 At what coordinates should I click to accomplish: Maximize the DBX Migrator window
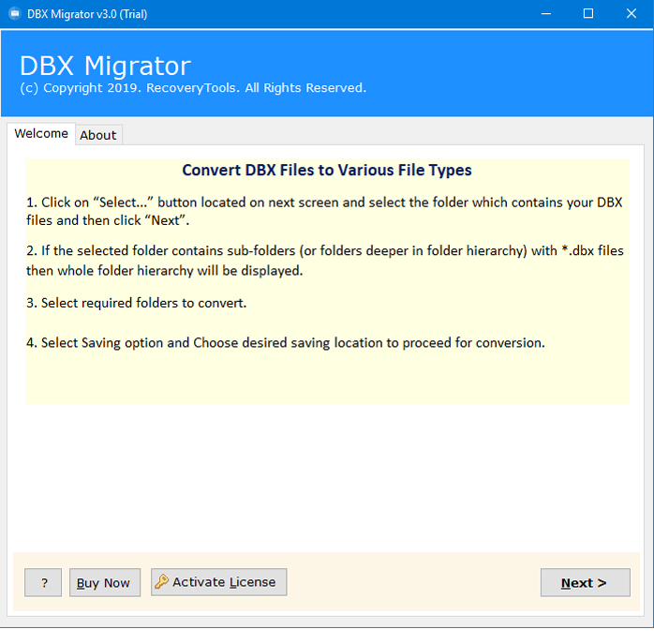click(588, 14)
